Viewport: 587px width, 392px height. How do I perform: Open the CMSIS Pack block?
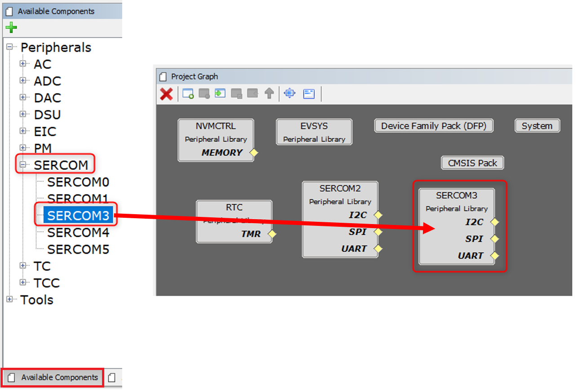(x=472, y=163)
